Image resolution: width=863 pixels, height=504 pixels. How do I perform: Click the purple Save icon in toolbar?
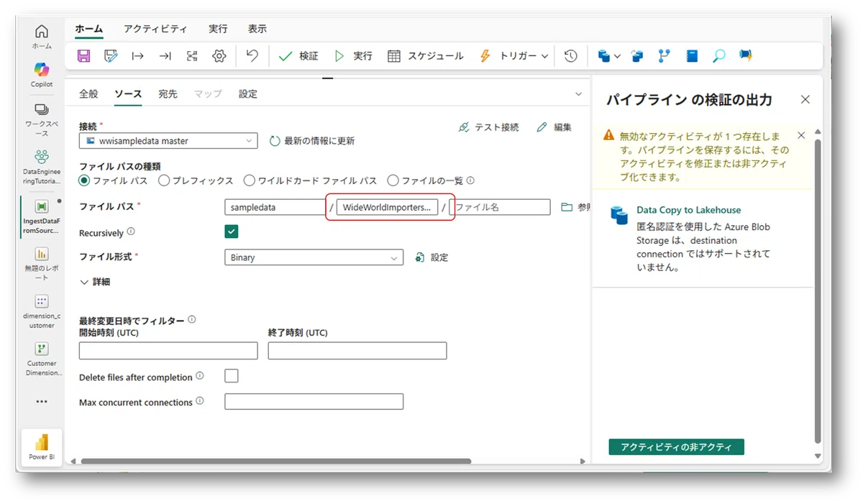tap(84, 56)
